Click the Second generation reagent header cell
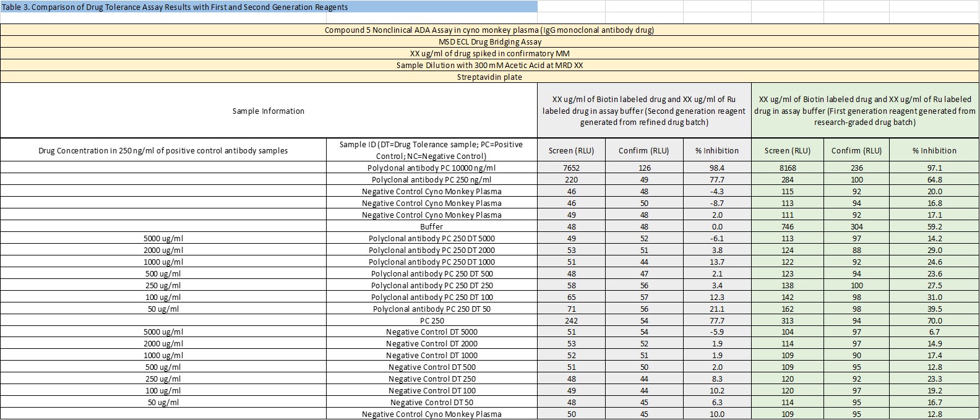This screenshot has width=980, height=420. [x=644, y=111]
